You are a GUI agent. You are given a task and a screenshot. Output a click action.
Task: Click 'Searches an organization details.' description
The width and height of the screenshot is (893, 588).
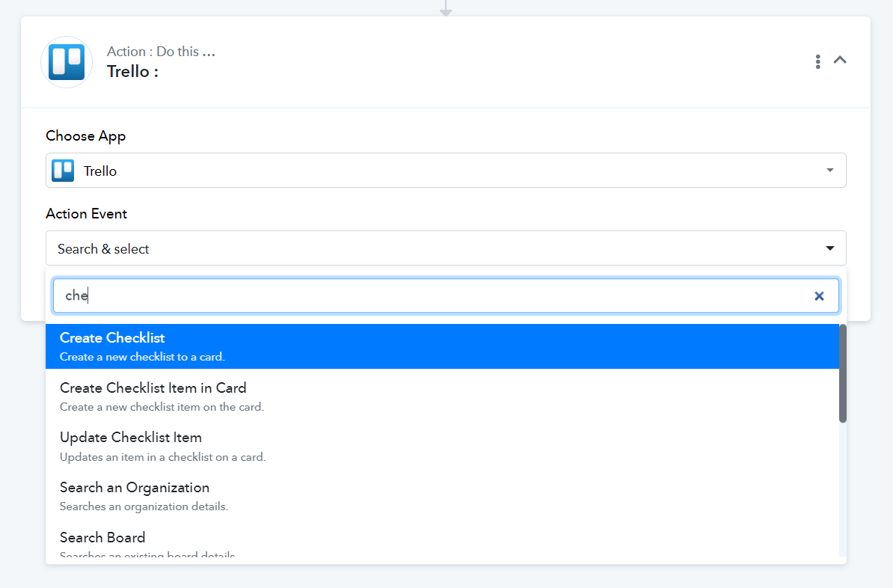pyautogui.click(x=144, y=506)
